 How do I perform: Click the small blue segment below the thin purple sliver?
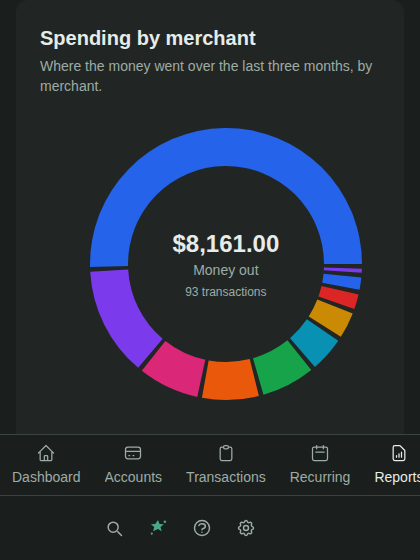(x=342, y=281)
